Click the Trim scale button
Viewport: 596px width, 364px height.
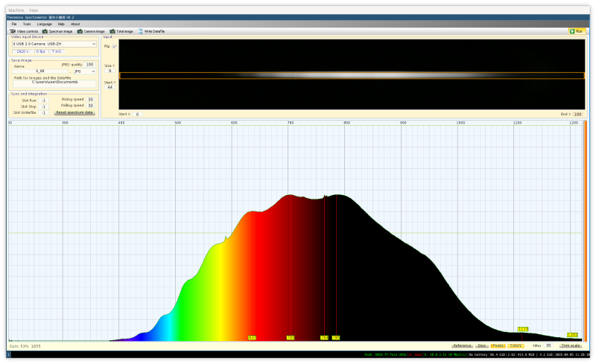[570, 345]
